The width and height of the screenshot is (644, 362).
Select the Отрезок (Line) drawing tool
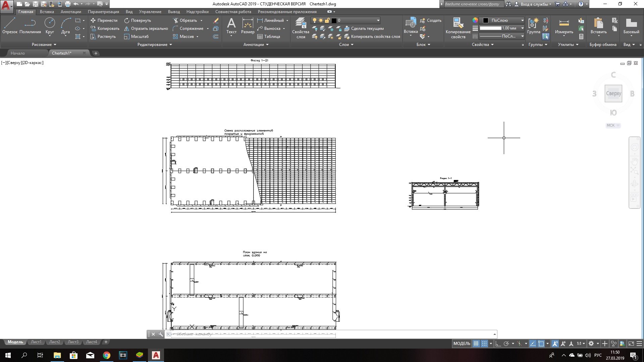click(10, 26)
